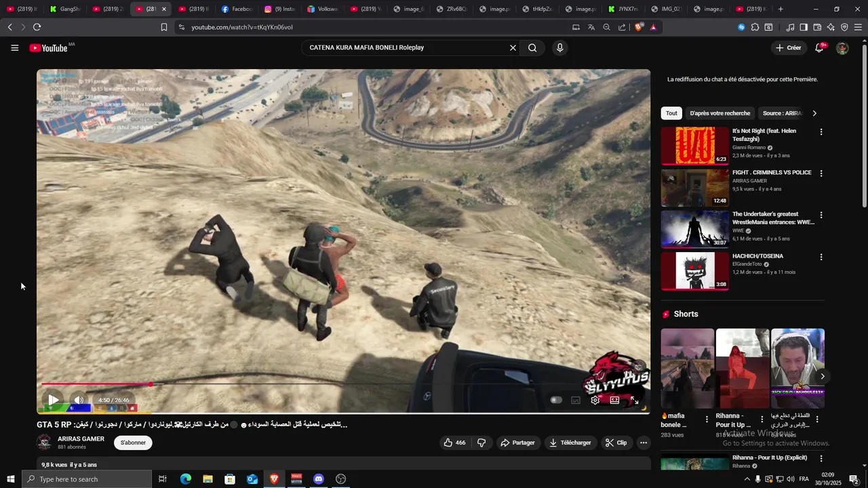The image size is (868, 488).
Task: Subscribe with the S'abonner button
Action: 133,443
